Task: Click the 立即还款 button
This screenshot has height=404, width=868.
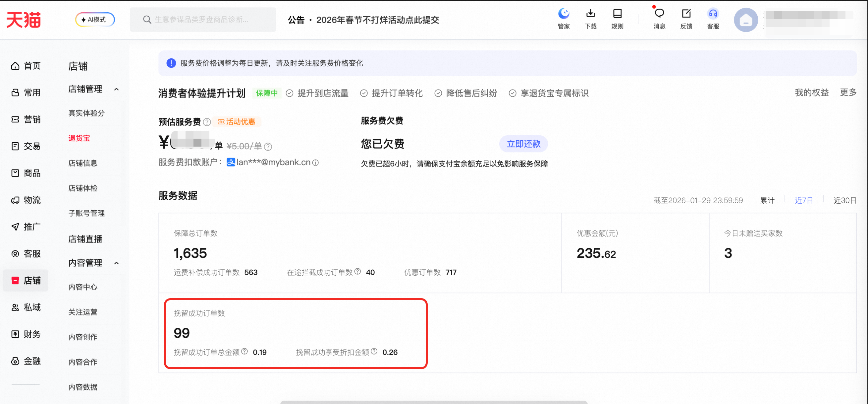Action: (x=523, y=144)
